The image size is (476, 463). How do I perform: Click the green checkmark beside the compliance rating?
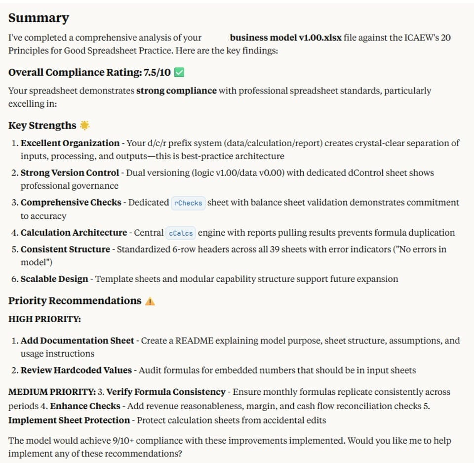(180, 73)
